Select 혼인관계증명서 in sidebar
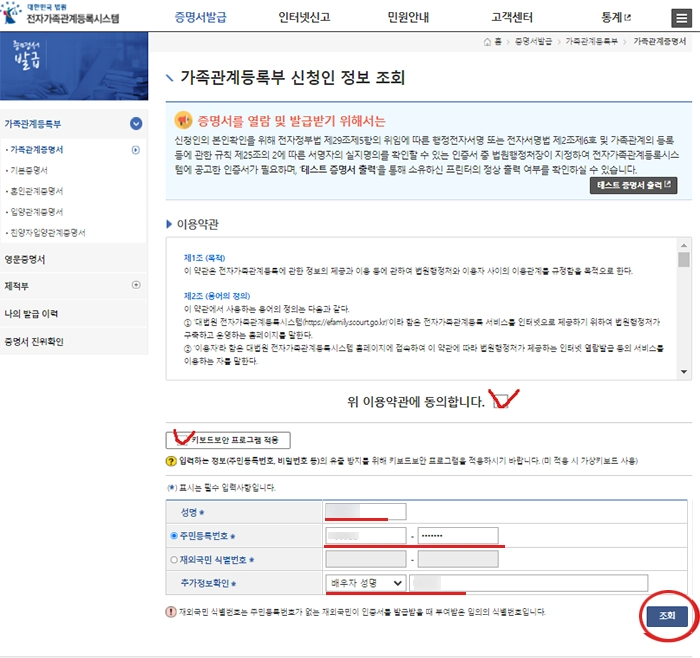The height and width of the screenshot is (658, 700). click(x=37, y=191)
